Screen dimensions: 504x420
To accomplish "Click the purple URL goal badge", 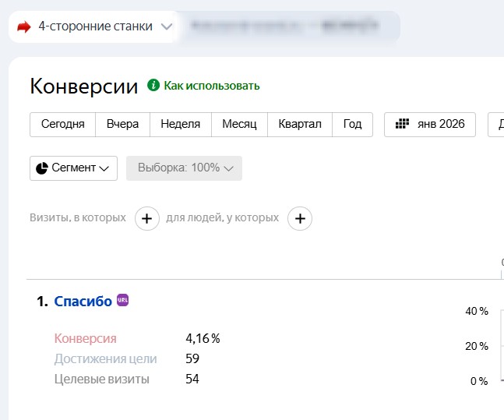I will coord(122,300).
